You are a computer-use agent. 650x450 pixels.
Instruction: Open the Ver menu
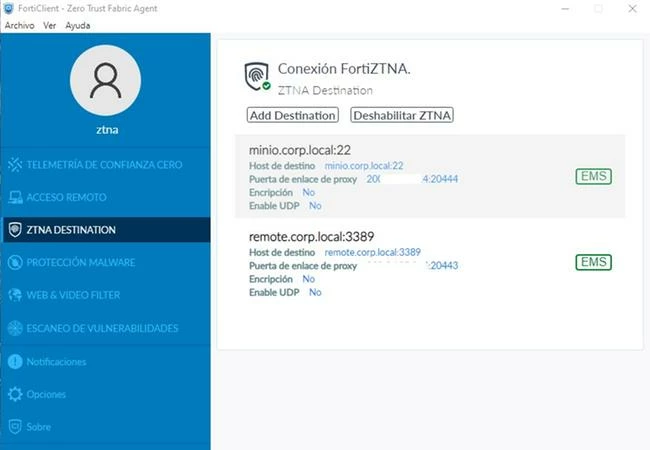tap(49, 26)
